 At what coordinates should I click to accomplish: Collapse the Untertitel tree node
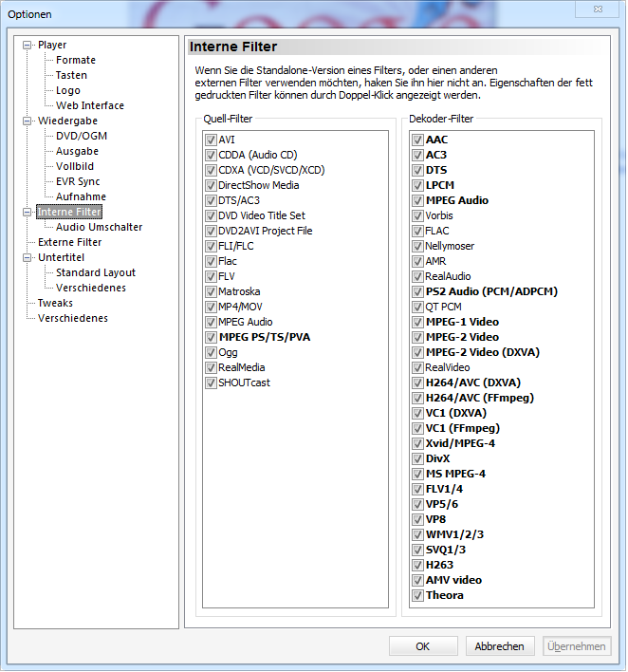point(27,257)
